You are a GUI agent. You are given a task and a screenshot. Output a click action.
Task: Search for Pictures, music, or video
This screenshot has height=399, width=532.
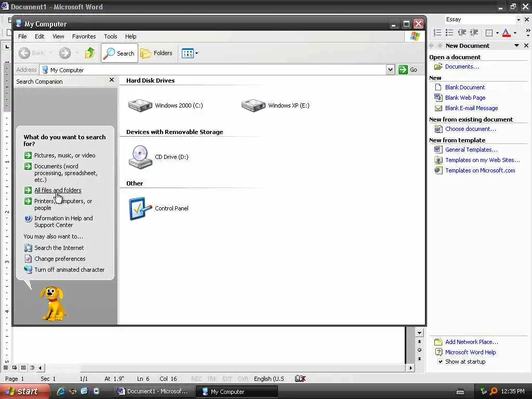[64, 155]
